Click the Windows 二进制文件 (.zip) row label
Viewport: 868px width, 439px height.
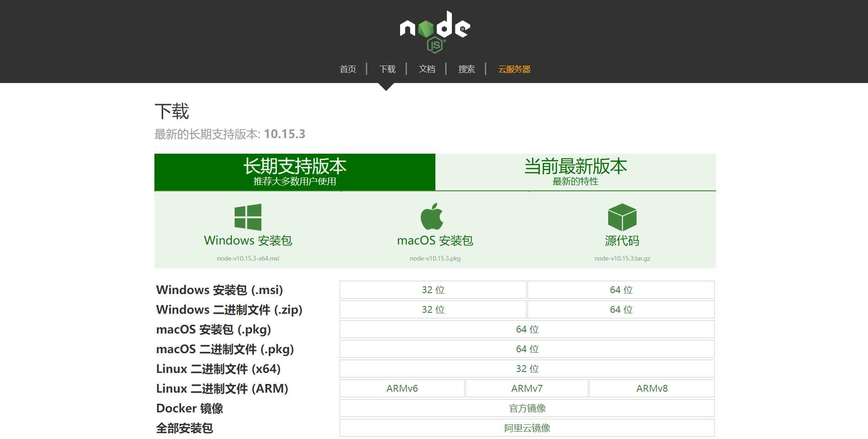coord(229,310)
